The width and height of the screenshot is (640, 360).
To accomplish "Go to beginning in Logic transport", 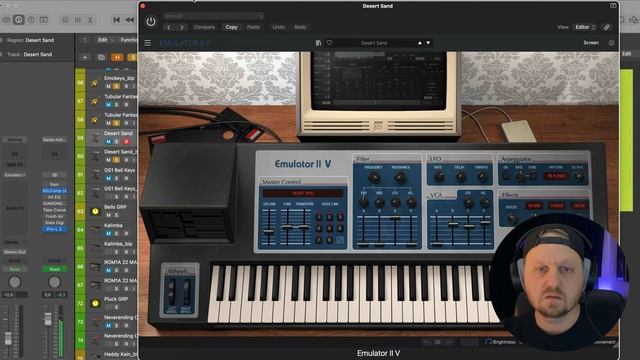I will coord(117,20).
